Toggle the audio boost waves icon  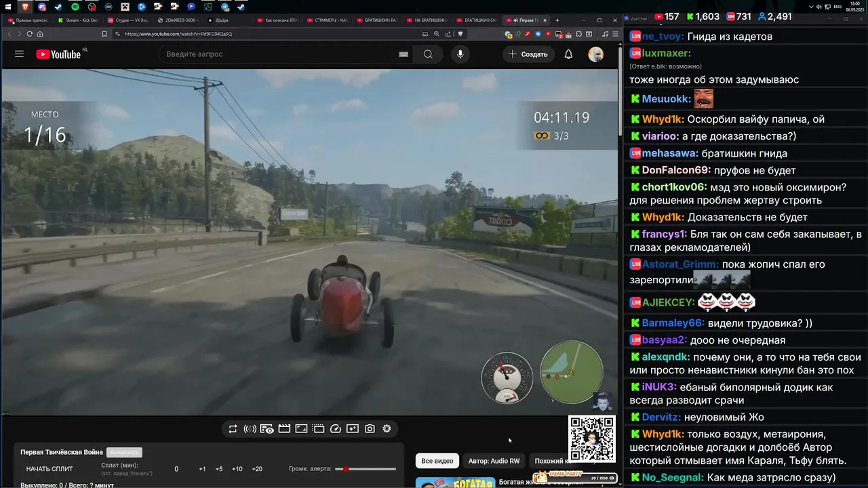point(250,429)
